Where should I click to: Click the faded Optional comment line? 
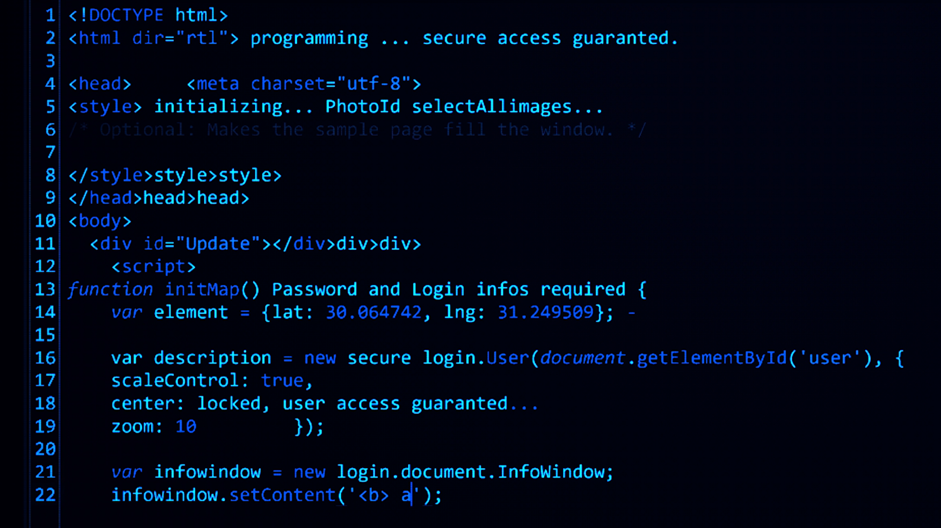358,130
